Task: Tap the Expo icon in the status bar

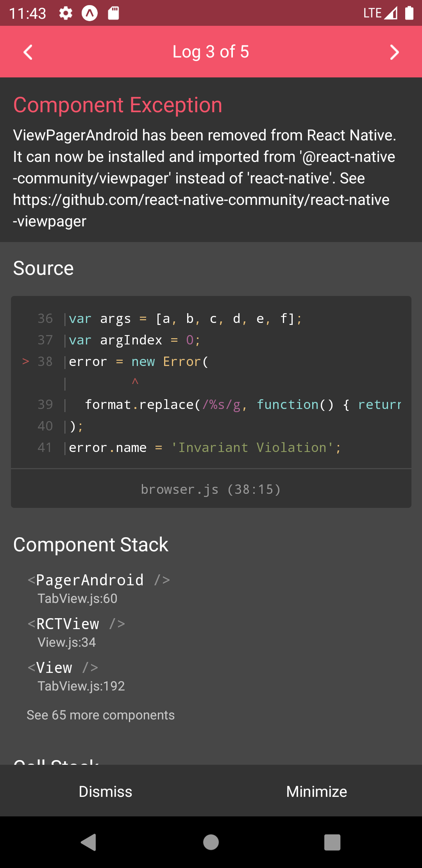Action: coord(89,13)
